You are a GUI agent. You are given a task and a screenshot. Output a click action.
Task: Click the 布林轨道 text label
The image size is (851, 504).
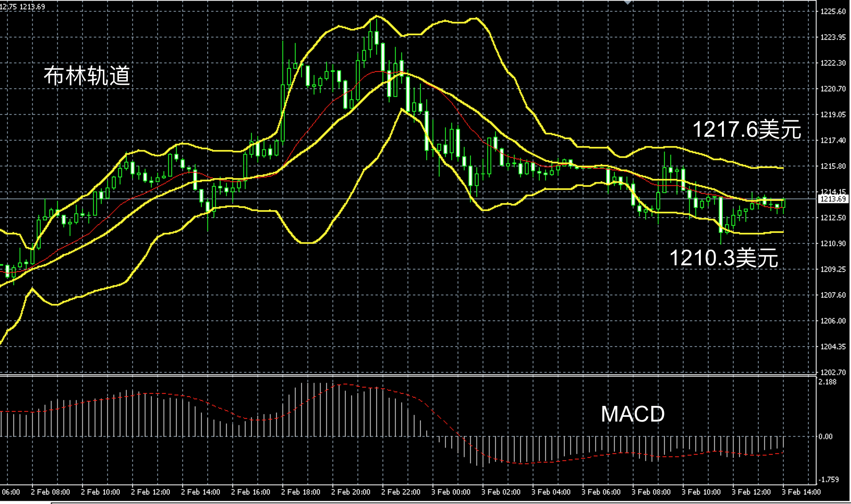(87, 76)
